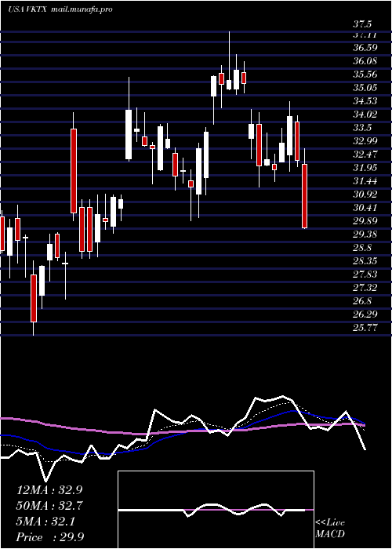Screen dimensions: 392x549
Task: Click the 35.56 price axis label
Action: point(365,75)
